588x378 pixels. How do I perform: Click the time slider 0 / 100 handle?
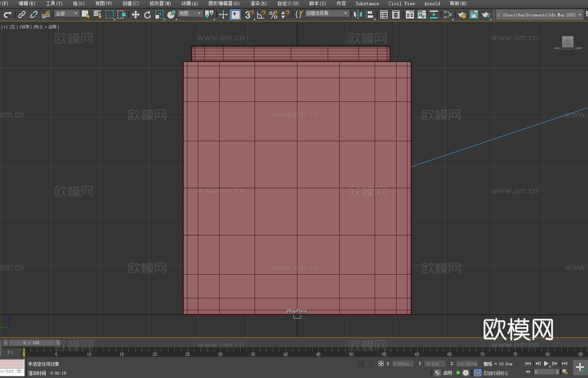(32, 343)
